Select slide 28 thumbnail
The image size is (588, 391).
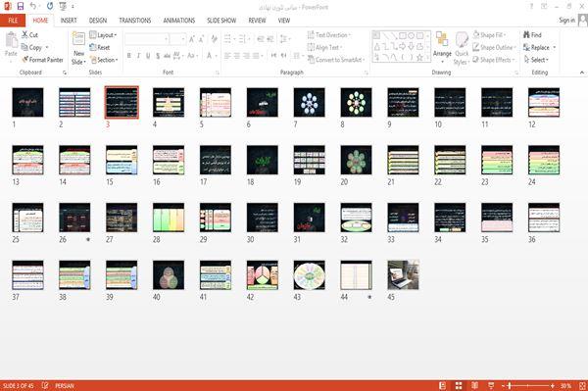coord(169,218)
